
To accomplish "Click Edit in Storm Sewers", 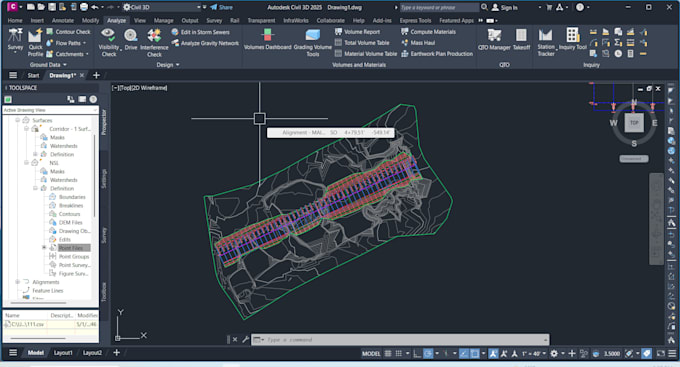I will [x=200, y=32].
